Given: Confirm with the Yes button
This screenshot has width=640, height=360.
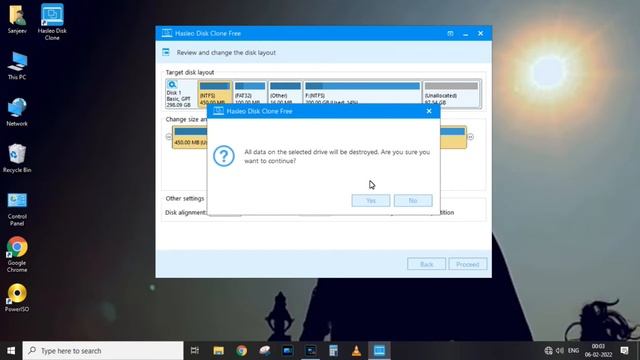Looking at the screenshot, I should coord(371,200).
